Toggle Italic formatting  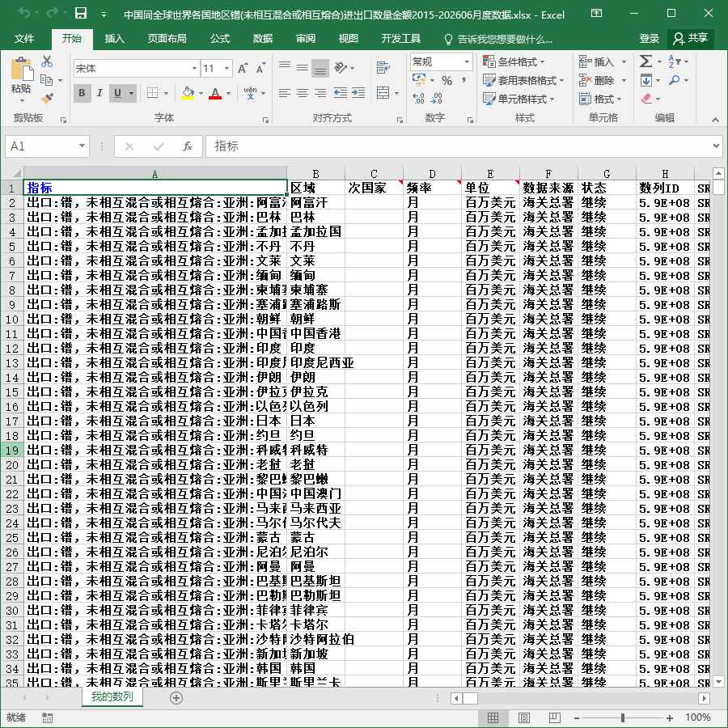click(x=99, y=93)
